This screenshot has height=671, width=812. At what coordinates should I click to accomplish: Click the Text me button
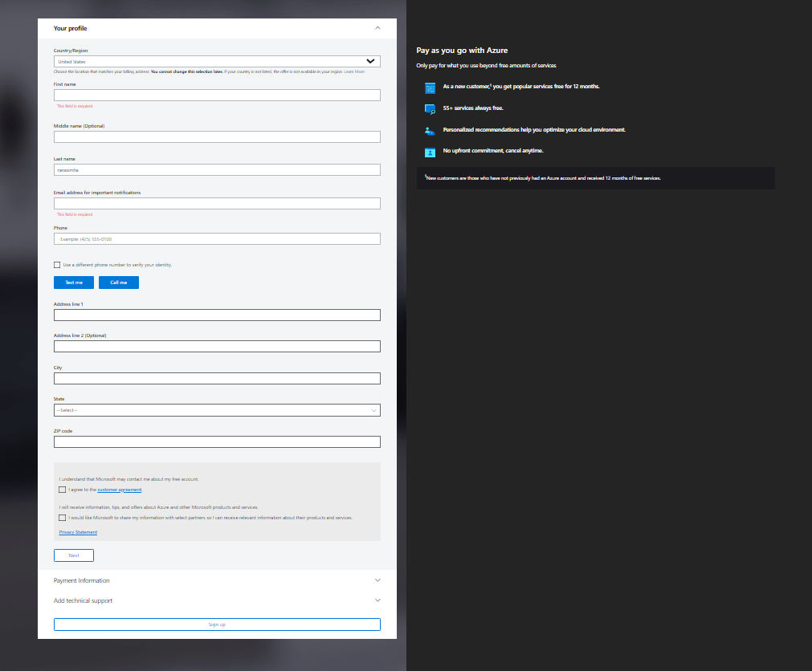click(x=74, y=283)
